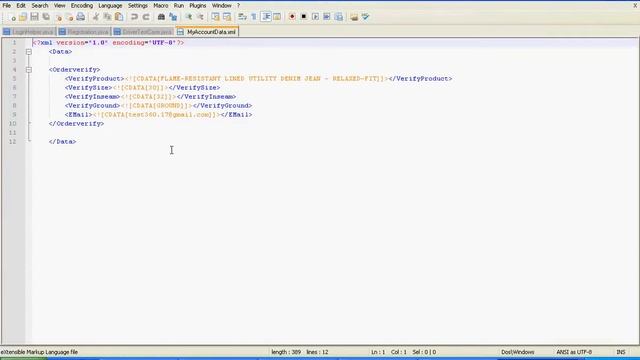
Task: Play back the recorded macro icon
Action: pyautogui.click(x=315, y=17)
